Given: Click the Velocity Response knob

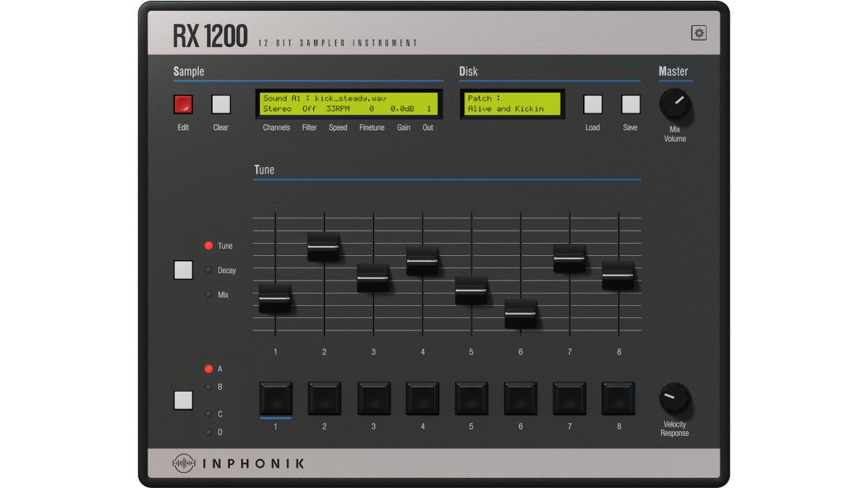Looking at the screenshot, I should (674, 398).
